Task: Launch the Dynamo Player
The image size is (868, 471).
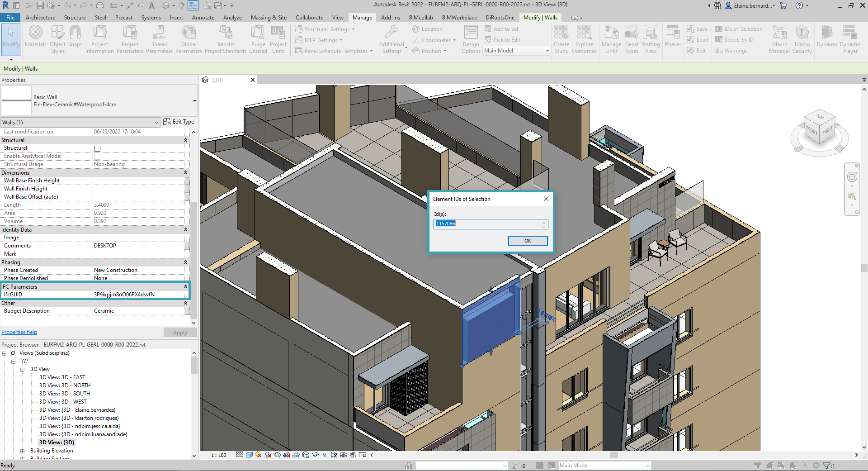Action: pos(849,40)
